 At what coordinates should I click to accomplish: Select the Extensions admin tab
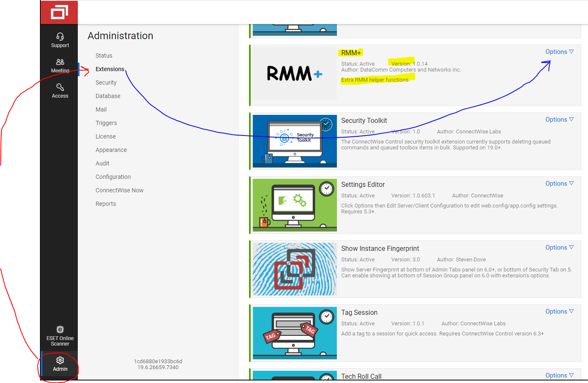(110, 69)
